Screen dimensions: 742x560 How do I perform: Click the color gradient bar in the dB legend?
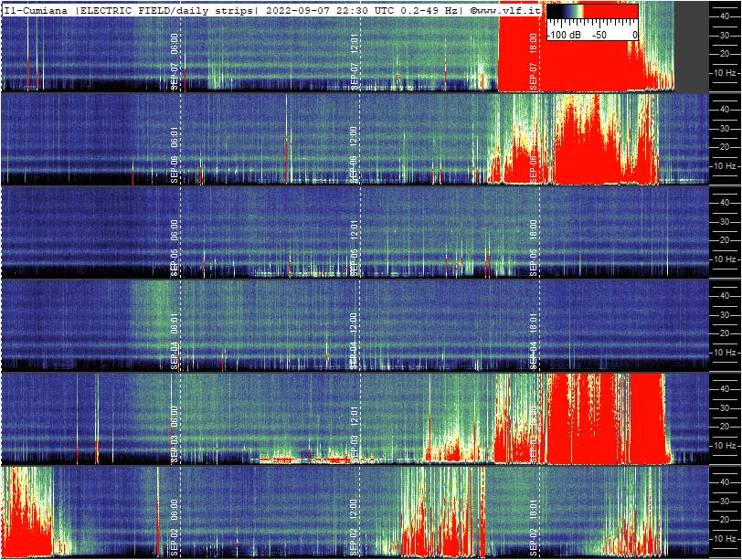coord(592,12)
